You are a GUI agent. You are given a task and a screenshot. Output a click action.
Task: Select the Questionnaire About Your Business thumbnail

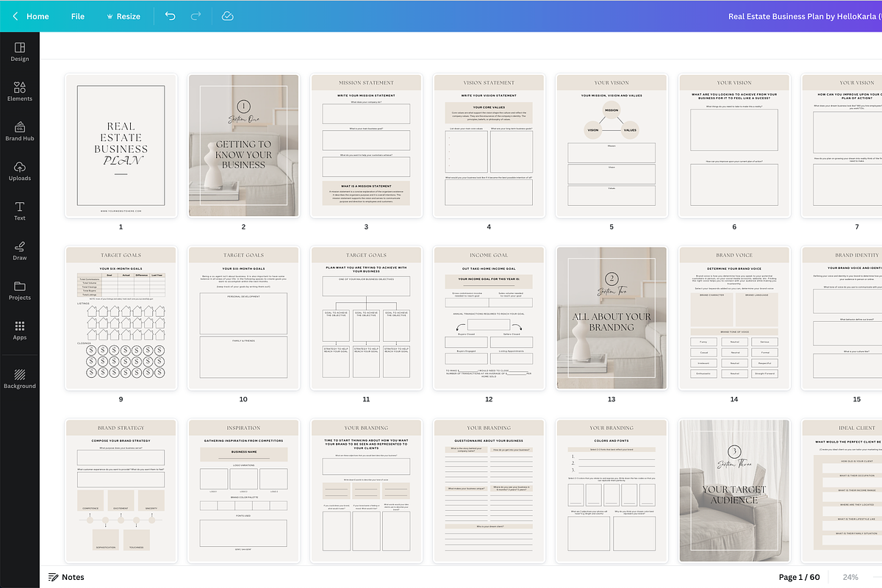(x=489, y=491)
